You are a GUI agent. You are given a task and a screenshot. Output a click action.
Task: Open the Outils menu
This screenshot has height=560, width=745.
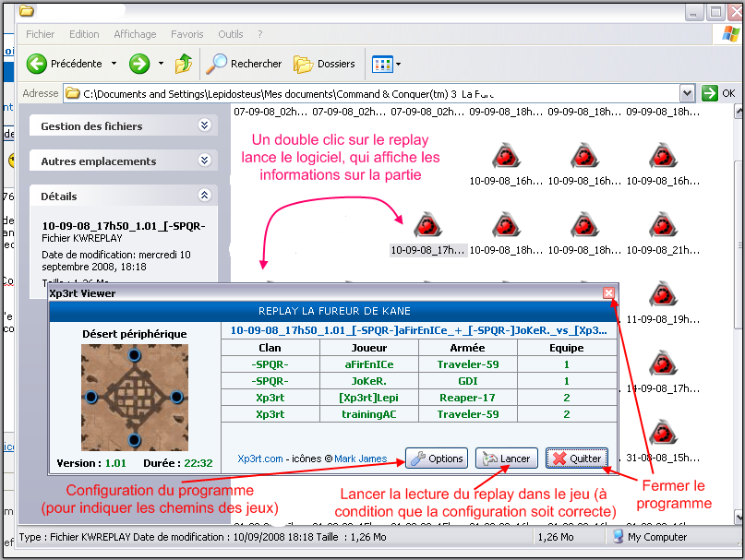(231, 34)
